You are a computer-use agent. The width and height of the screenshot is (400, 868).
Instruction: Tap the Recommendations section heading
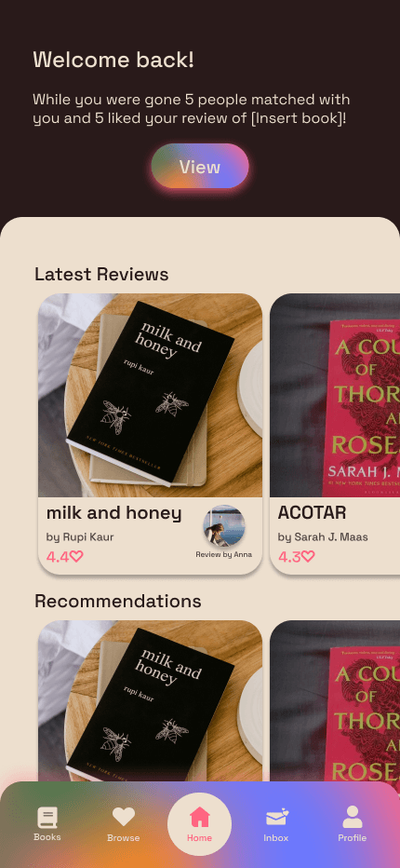point(118,602)
